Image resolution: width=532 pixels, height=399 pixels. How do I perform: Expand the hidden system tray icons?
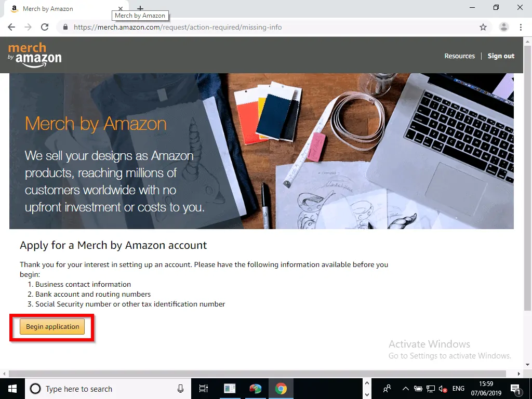click(x=405, y=389)
